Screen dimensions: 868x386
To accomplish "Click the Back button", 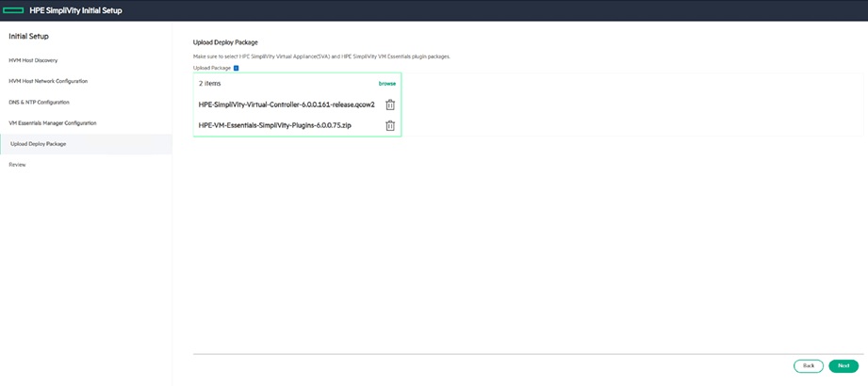I will click(809, 366).
